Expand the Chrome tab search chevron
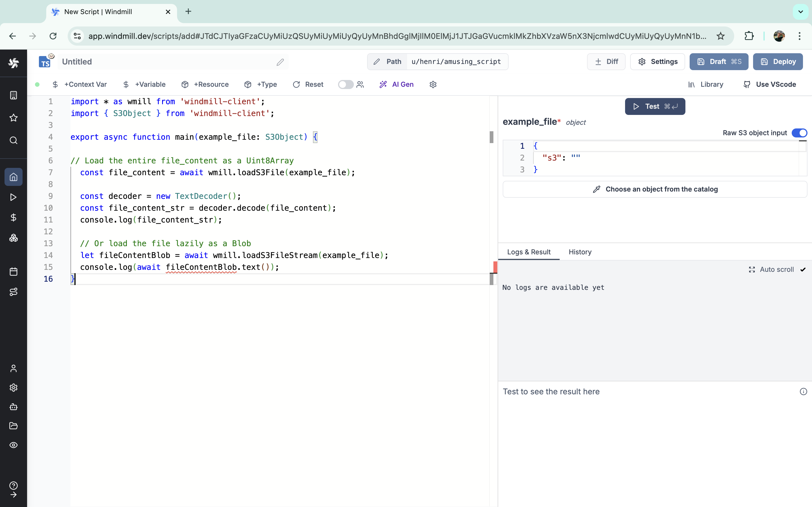This screenshot has width=812, height=507. (x=801, y=12)
